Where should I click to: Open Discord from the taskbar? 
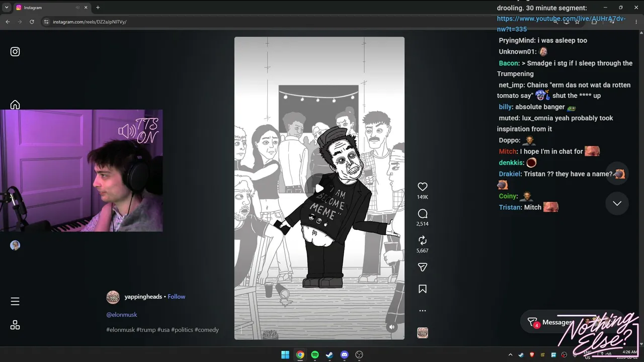coord(344,355)
